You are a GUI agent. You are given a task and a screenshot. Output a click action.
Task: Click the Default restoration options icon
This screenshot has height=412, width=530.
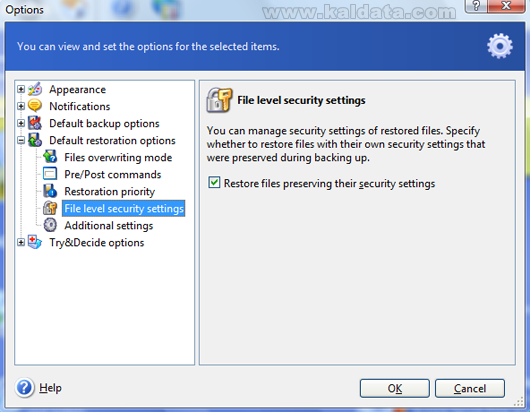click(35, 140)
